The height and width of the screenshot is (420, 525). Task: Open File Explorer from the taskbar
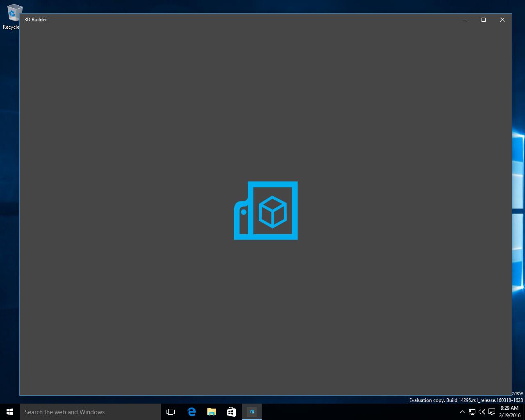pyautogui.click(x=211, y=412)
